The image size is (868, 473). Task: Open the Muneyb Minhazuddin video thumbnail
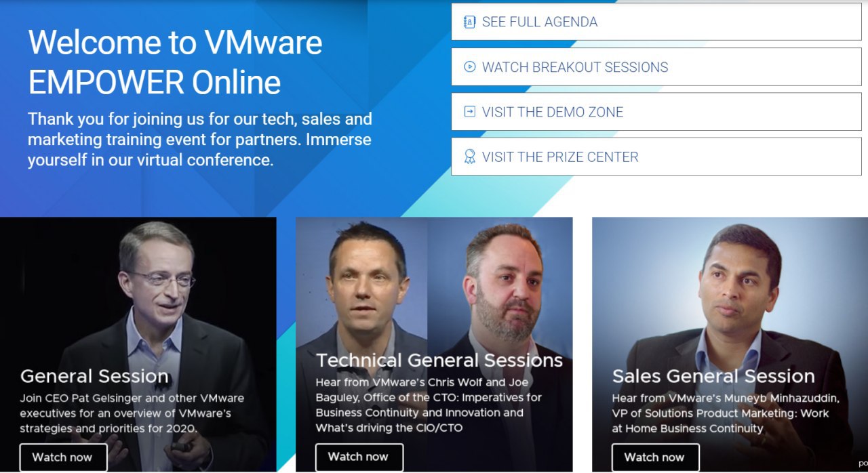(730, 291)
